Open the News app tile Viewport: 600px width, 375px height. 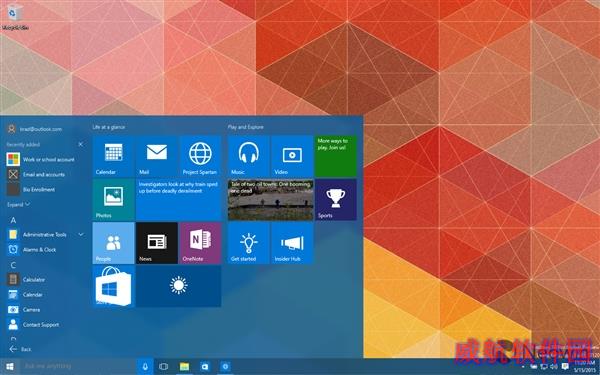[x=157, y=243]
